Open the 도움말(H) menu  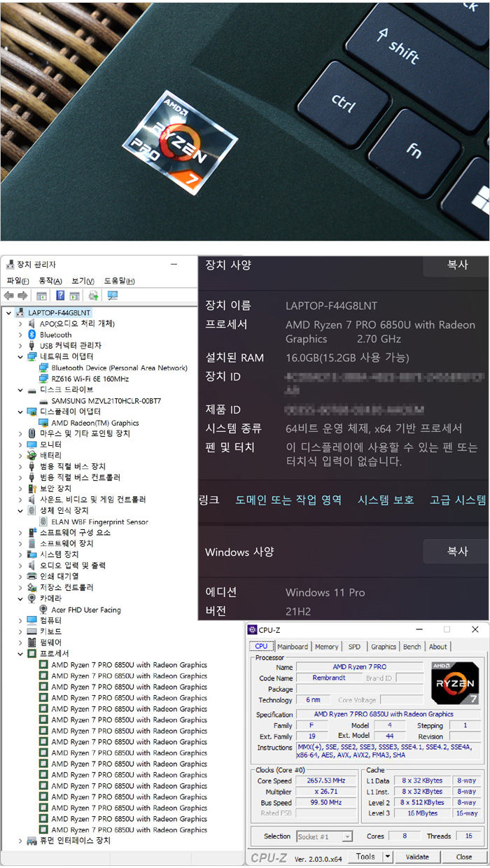[120, 281]
